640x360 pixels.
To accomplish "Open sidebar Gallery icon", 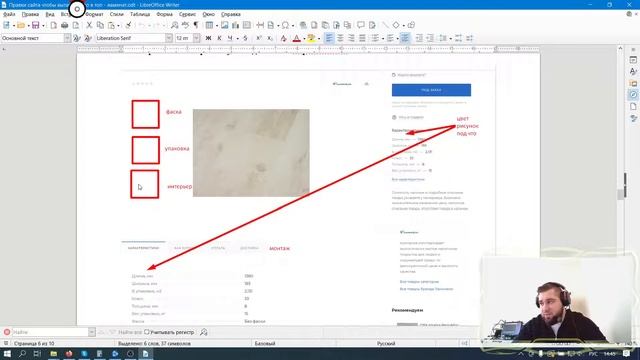I will pos(633,83).
